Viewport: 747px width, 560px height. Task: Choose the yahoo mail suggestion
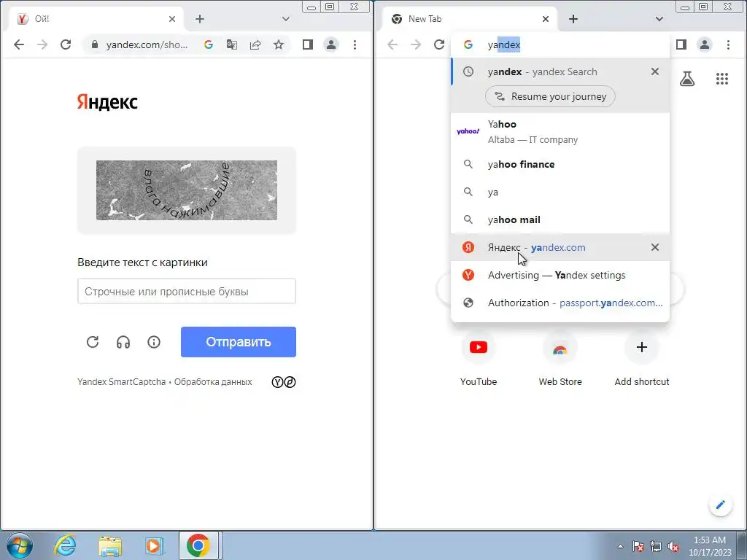(560, 219)
